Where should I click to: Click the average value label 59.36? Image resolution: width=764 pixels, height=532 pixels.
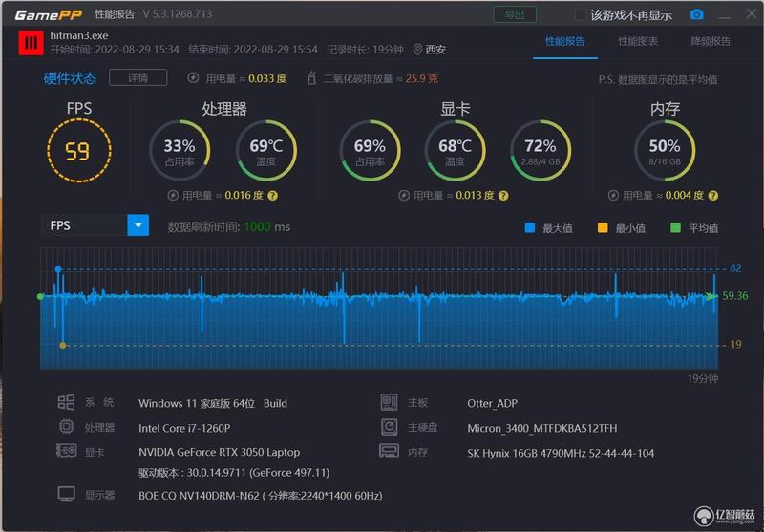[735, 296]
